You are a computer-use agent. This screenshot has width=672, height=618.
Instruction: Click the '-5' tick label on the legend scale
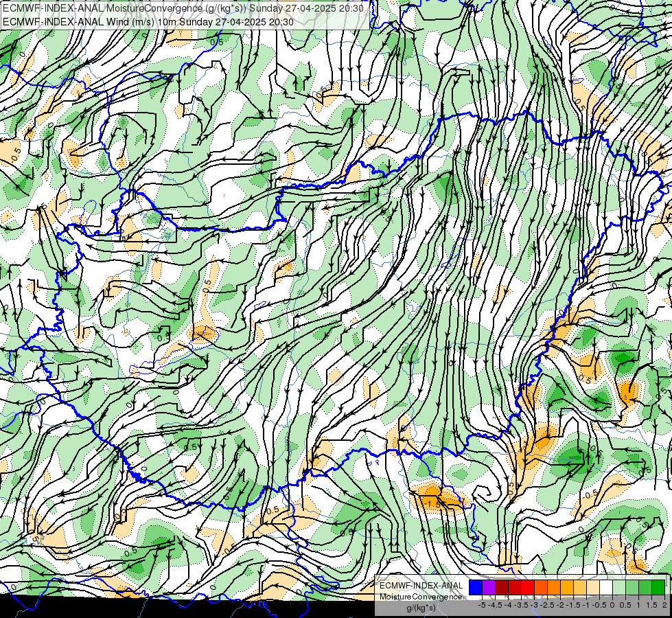pyautogui.click(x=482, y=605)
